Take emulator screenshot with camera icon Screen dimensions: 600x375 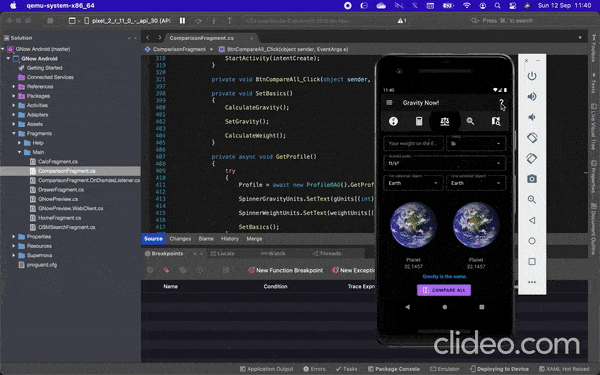(x=532, y=179)
